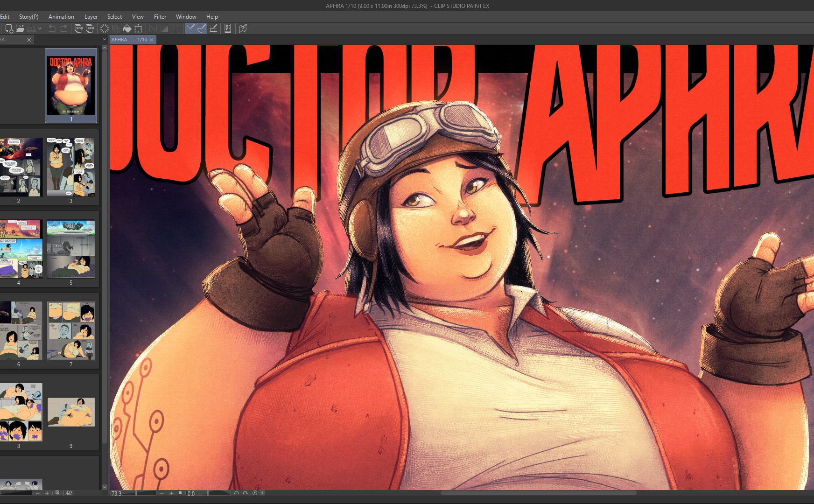Click the Clear (dotted circle) icon
The height and width of the screenshot is (504, 814).
pos(105,28)
